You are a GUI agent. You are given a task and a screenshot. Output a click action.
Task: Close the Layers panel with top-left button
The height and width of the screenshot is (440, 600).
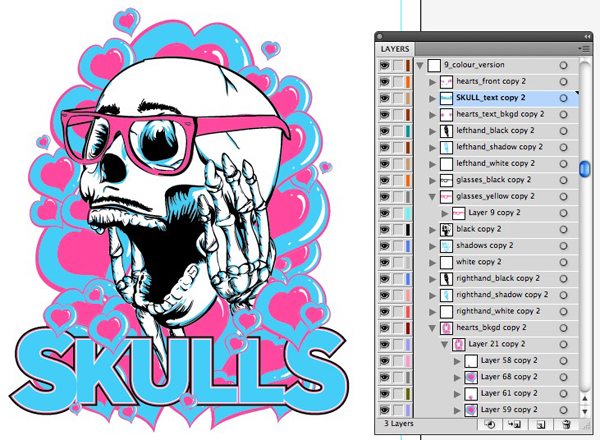pos(380,37)
